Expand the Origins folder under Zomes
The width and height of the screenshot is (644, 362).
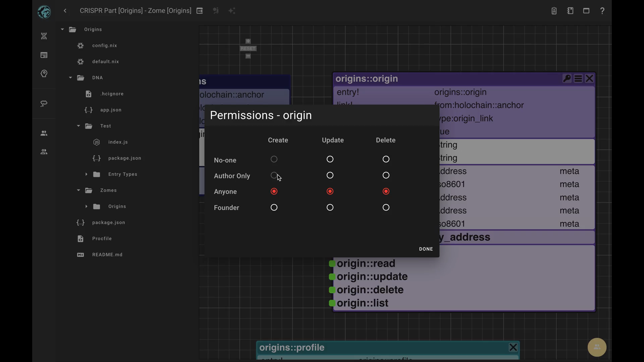(x=86, y=206)
